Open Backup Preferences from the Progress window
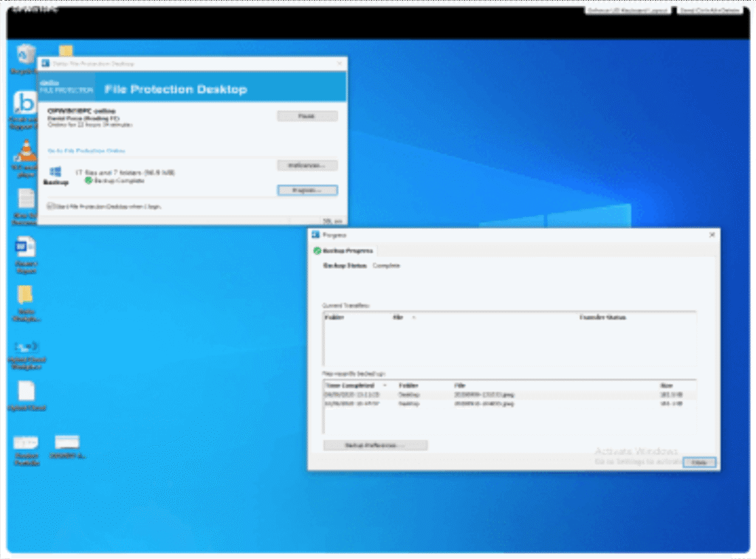This screenshot has height=559, width=756. click(x=375, y=445)
